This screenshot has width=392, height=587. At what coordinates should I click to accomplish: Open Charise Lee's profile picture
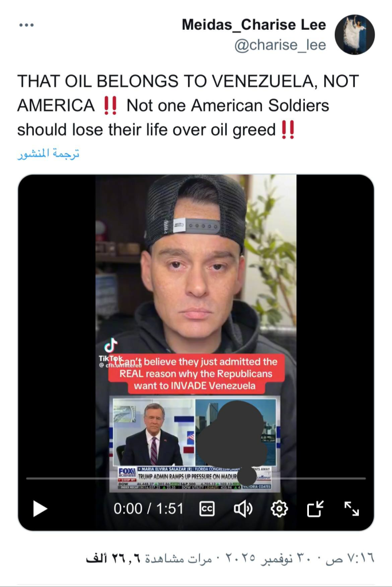355,35
